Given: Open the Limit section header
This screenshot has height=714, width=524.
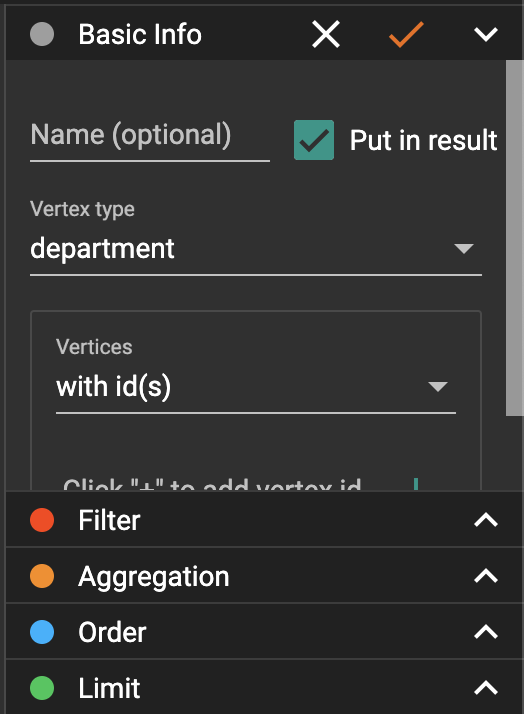Looking at the screenshot, I should [x=264, y=687].
